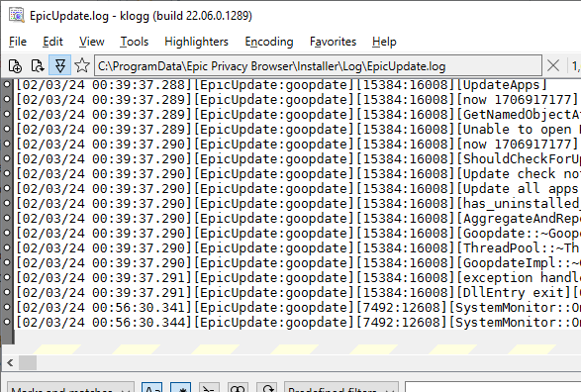Open the 'Predefined filters' dropdown
The height and width of the screenshot is (392, 581).
(340, 387)
